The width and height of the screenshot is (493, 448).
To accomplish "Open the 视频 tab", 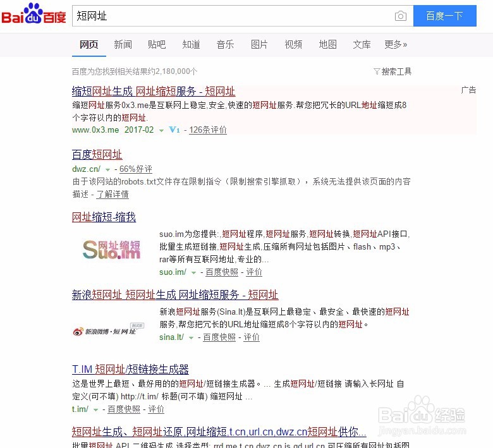I will point(293,45).
